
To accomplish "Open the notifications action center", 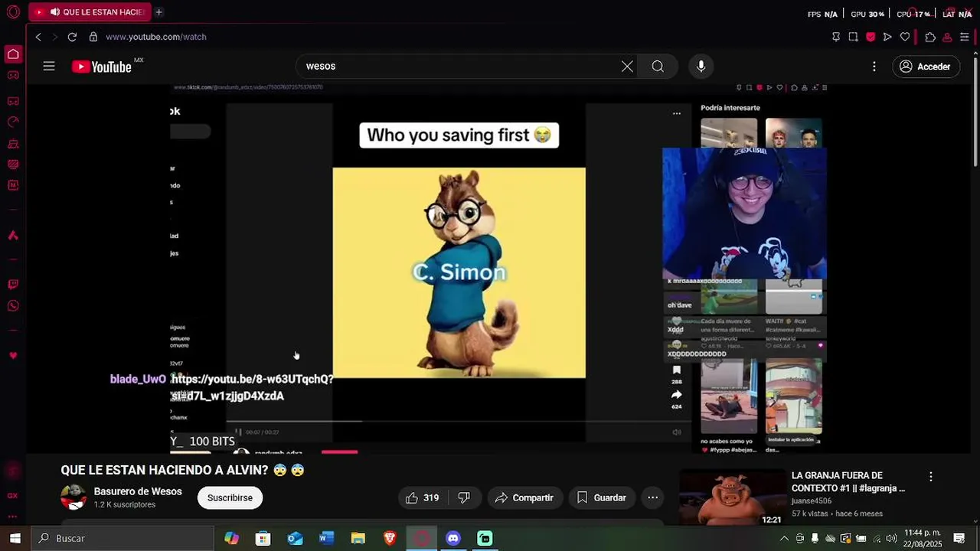I will point(959,538).
